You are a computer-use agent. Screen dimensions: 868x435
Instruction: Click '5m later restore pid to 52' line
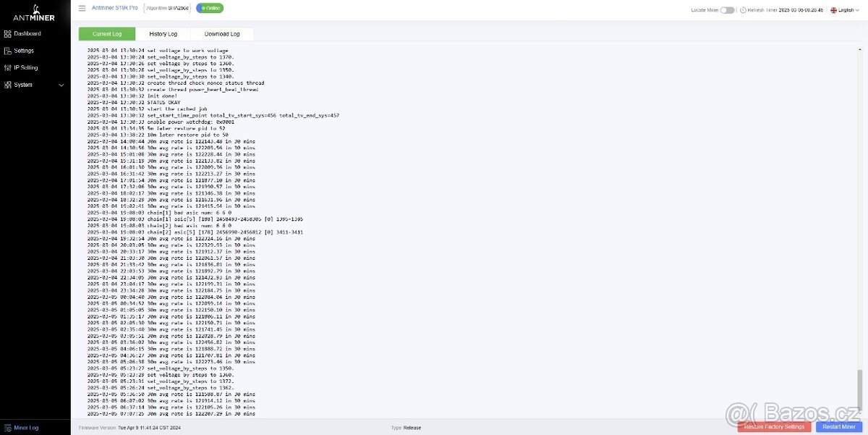point(158,128)
